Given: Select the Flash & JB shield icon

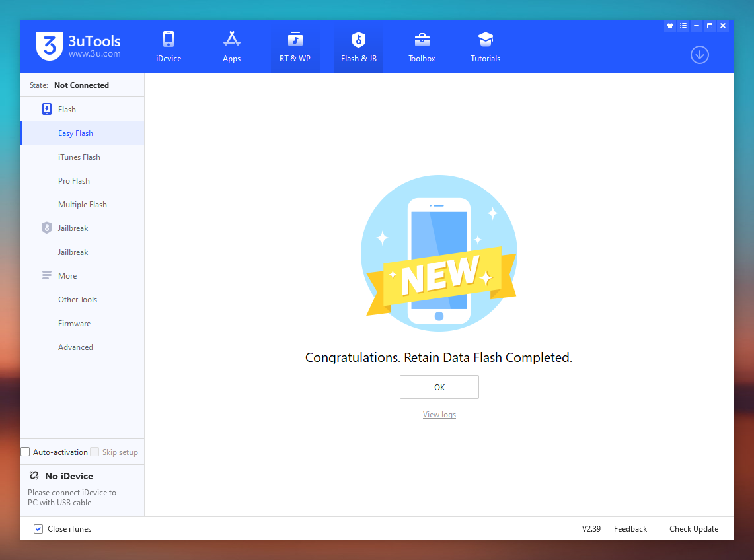Looking at the screenshot, I should tap(358, 40).
